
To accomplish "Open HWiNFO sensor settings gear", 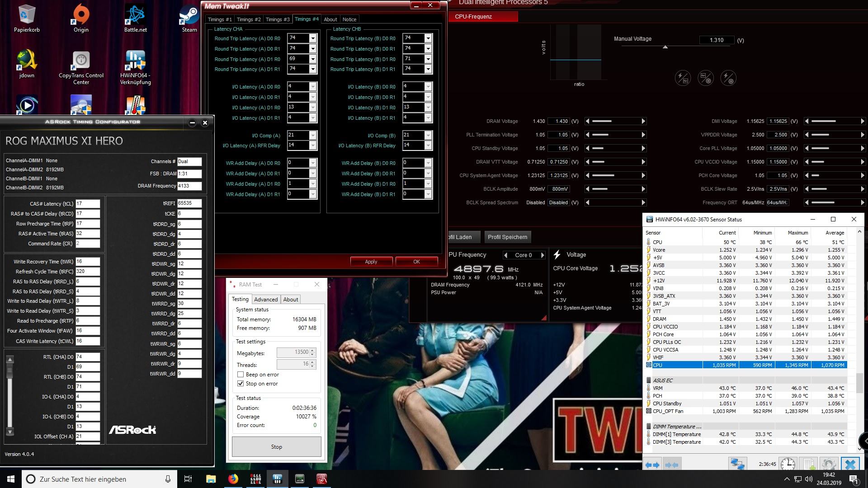I will click(x=828, y=464).
